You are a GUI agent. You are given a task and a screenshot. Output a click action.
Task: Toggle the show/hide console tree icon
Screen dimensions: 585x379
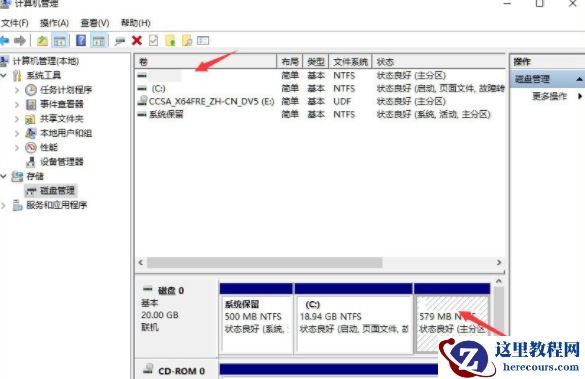[x=60, y=40]
